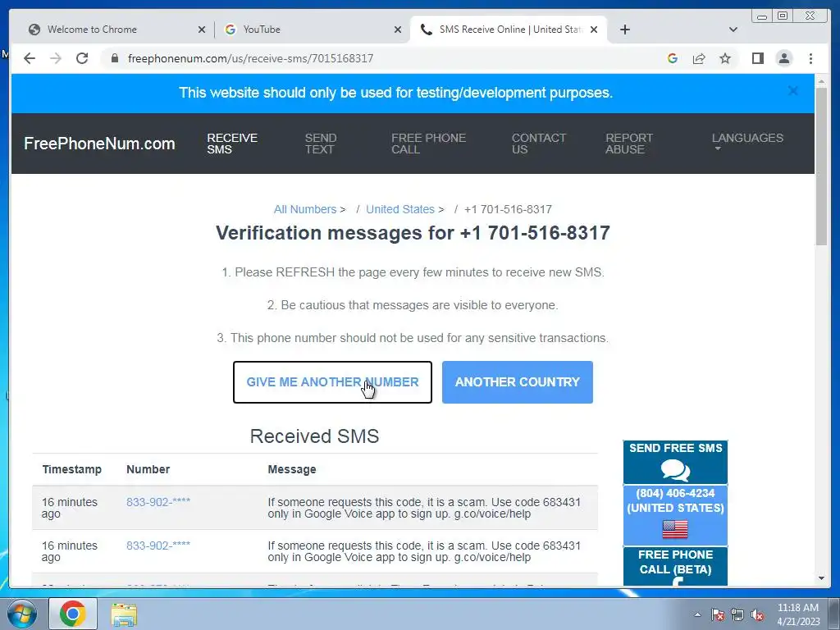840x630 pixels.
Task: Click the vertical scrollbar thumb
Action: click(x=821, y=166)
